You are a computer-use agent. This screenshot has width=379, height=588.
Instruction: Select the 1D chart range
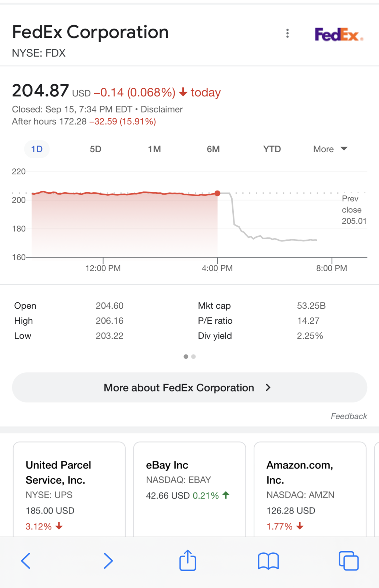tap(37, 149)
